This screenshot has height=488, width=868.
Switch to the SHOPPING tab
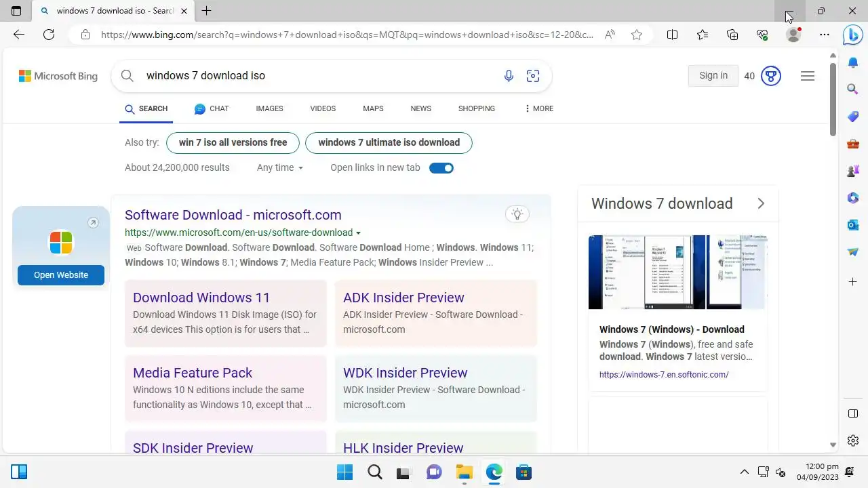click(x=476, y=108)
